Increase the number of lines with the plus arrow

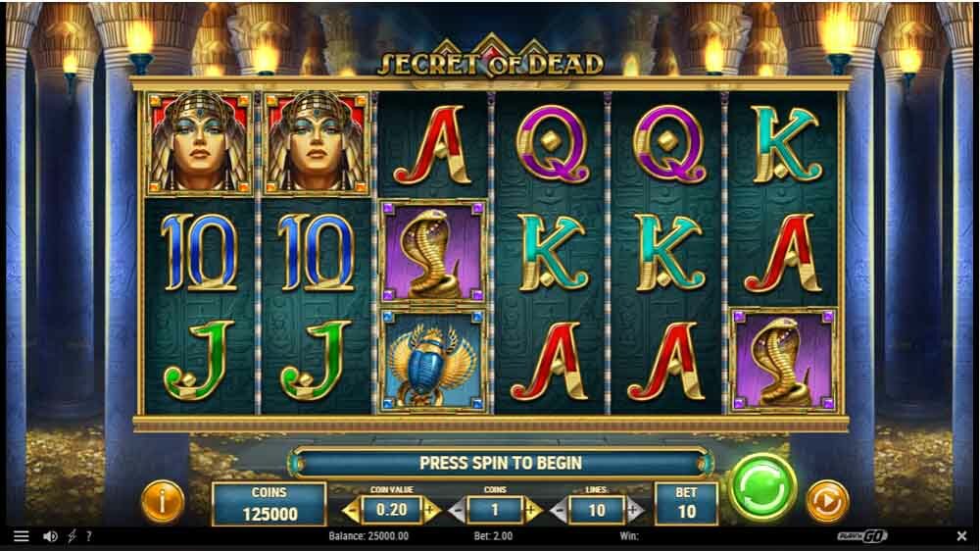634,511
